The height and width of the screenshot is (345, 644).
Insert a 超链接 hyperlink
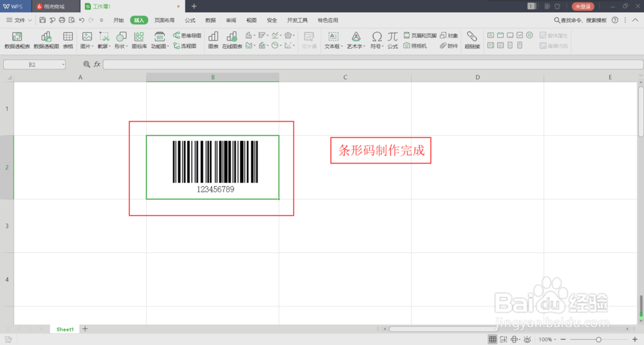[472, 41]
